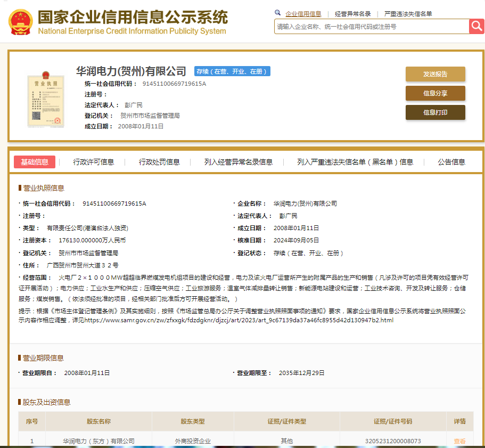Open the 列入经营异常名录信息 tab
This screenshot has width=485, height=448.
[238, 162]
